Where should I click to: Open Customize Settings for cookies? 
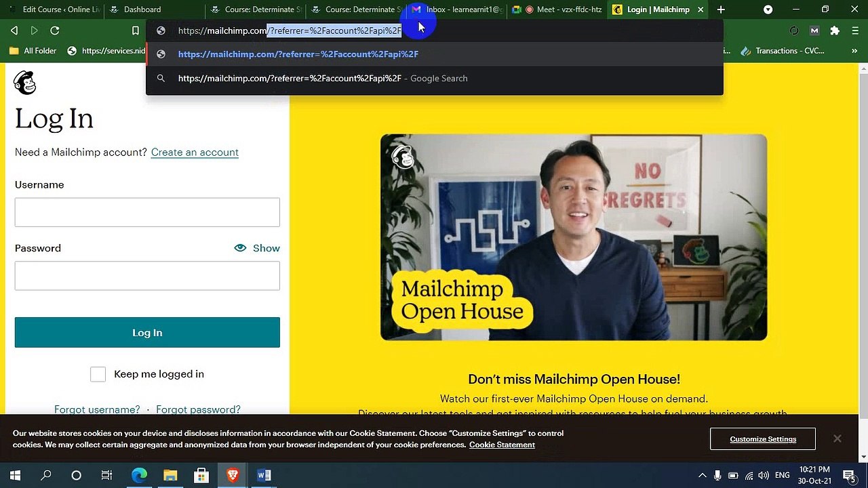click(x=763, y=439)
